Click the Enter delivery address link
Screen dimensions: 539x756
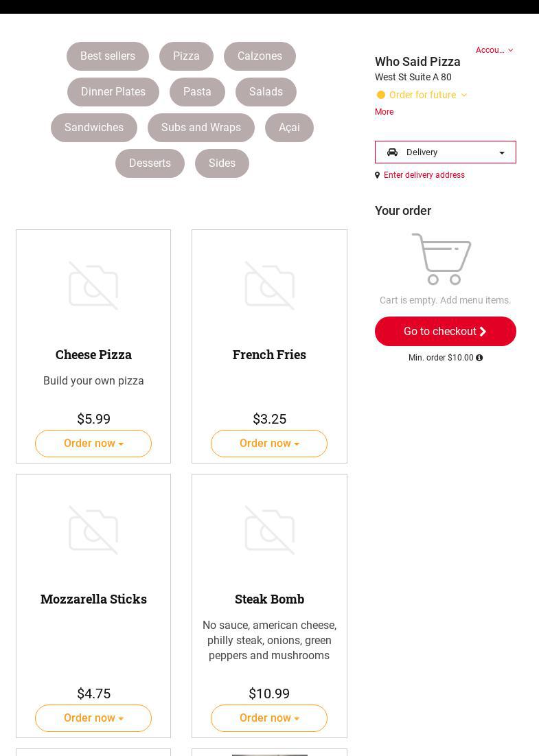(x=424, y=176)
